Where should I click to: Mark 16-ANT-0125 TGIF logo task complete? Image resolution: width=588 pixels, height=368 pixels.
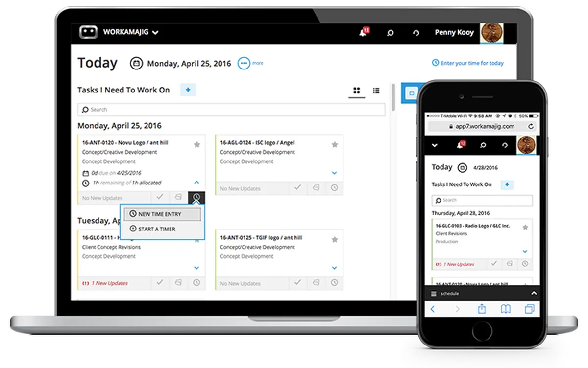point(297,283)
